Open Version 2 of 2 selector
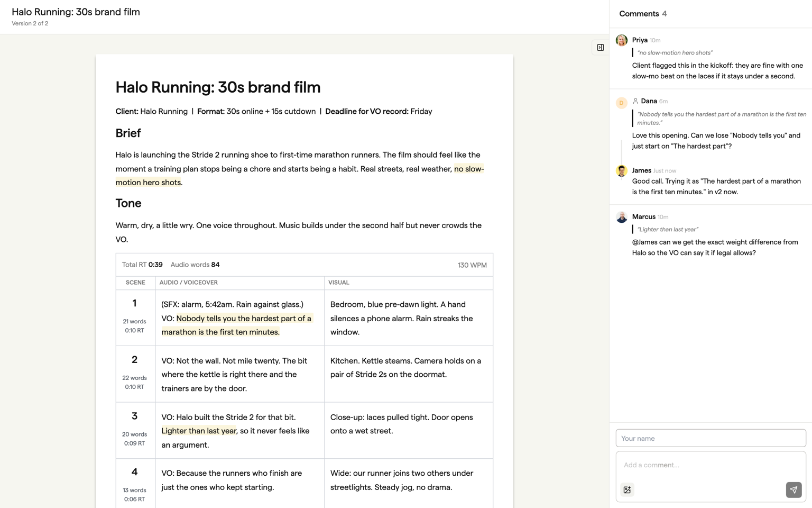812x508 pixels. coord(30,23)
